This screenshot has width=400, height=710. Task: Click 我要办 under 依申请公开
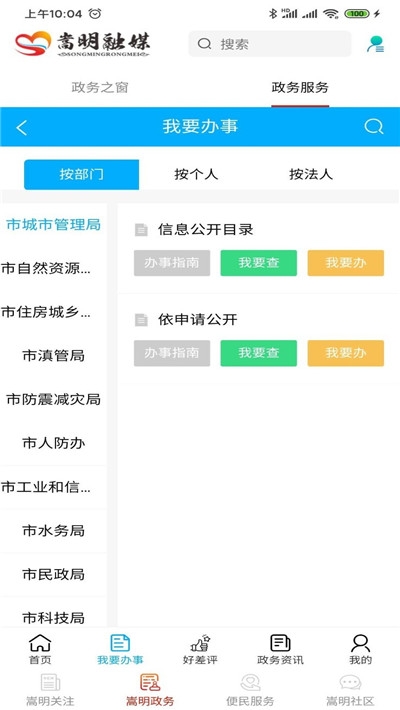pyautogui.click(x=346, y=353)
